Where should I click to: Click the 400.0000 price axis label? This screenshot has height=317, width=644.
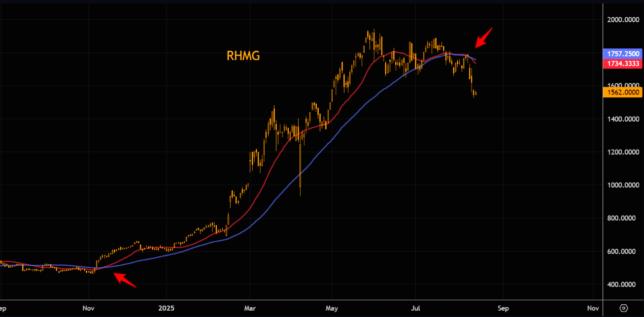(x=622, y=285)
